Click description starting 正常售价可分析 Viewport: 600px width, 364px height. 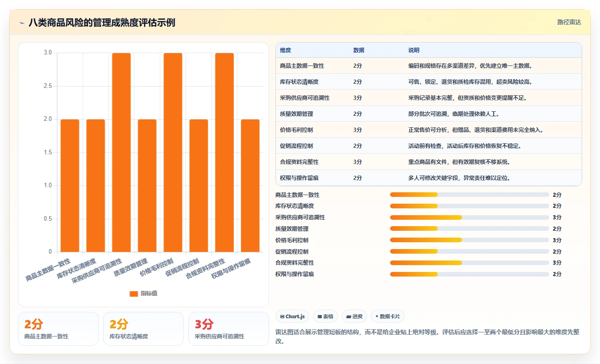tap(476, 130)
